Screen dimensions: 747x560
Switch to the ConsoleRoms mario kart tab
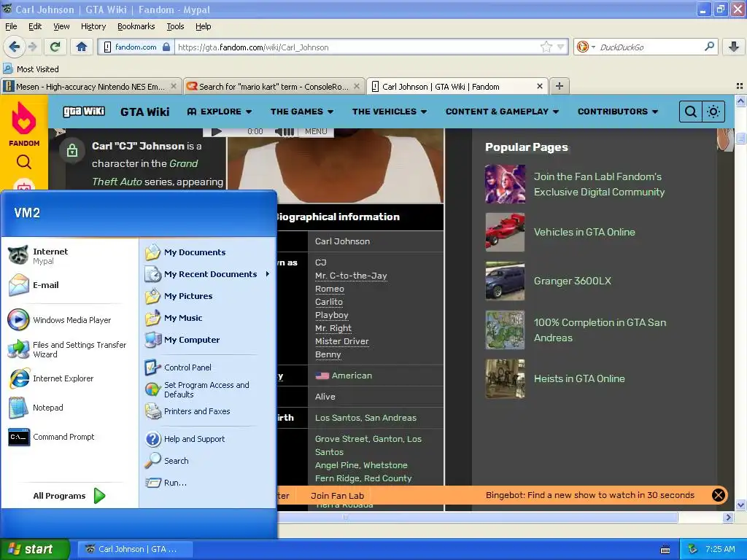(274, 86)
